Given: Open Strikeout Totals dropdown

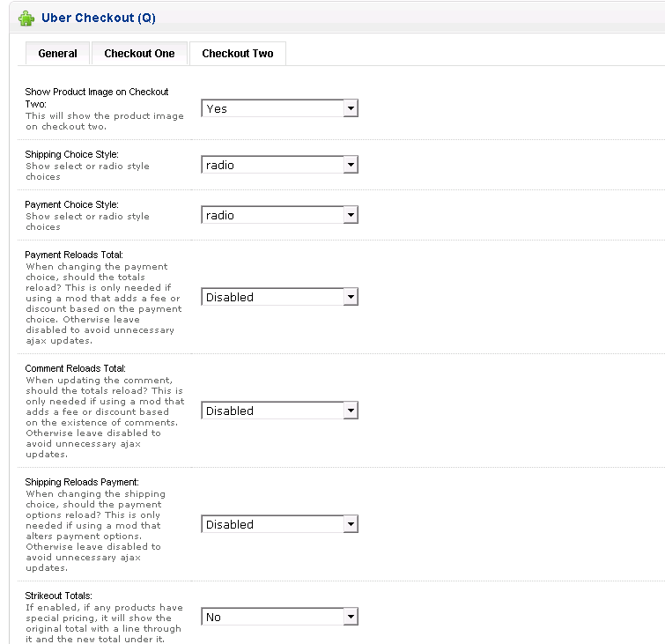Looking at the screenshot, I should [280, 617].
